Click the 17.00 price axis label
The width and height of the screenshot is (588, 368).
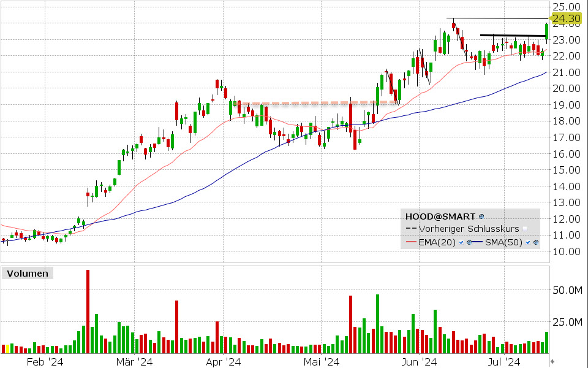click(x=567, y=137)
